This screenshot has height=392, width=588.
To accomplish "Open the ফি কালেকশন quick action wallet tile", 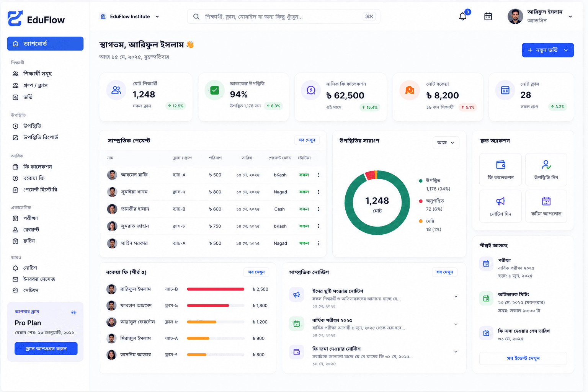I will pyautogui.click(x=500, y=170).
